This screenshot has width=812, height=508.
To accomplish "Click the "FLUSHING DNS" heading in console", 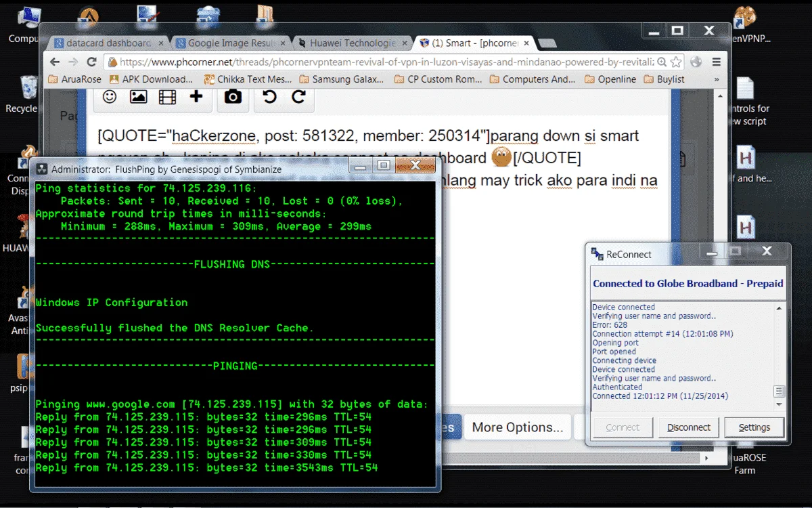I will coord(232,264).
